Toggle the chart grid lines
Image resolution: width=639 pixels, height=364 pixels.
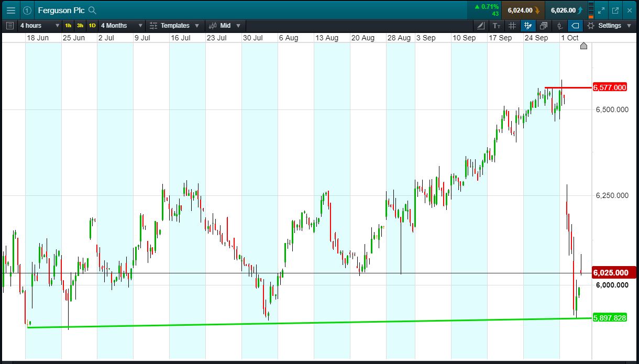[x=512, y=26]
